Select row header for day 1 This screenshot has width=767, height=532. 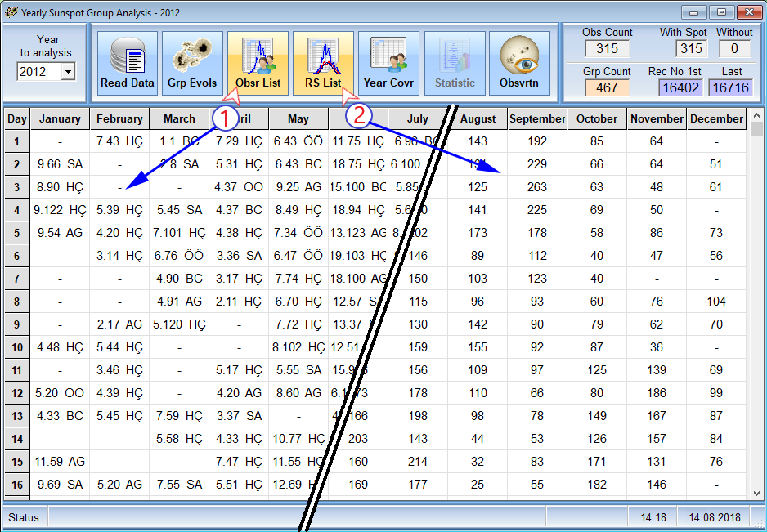tap(17, 141)
